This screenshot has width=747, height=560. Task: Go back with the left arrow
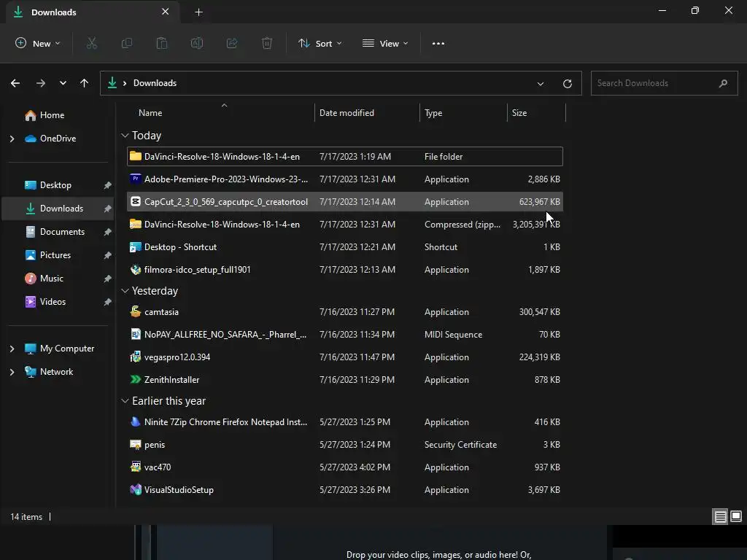click(x=15, y=83)
